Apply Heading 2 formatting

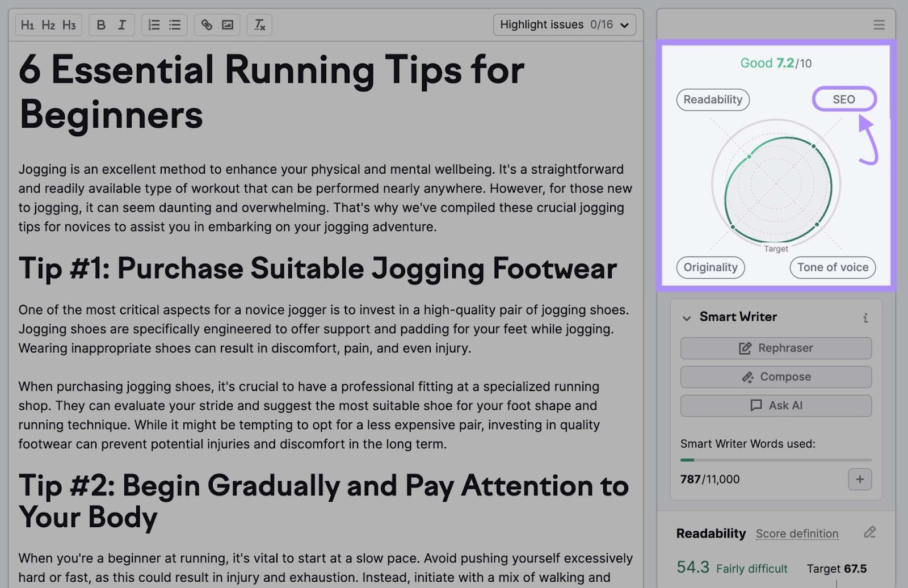click(x=48, y=25)
